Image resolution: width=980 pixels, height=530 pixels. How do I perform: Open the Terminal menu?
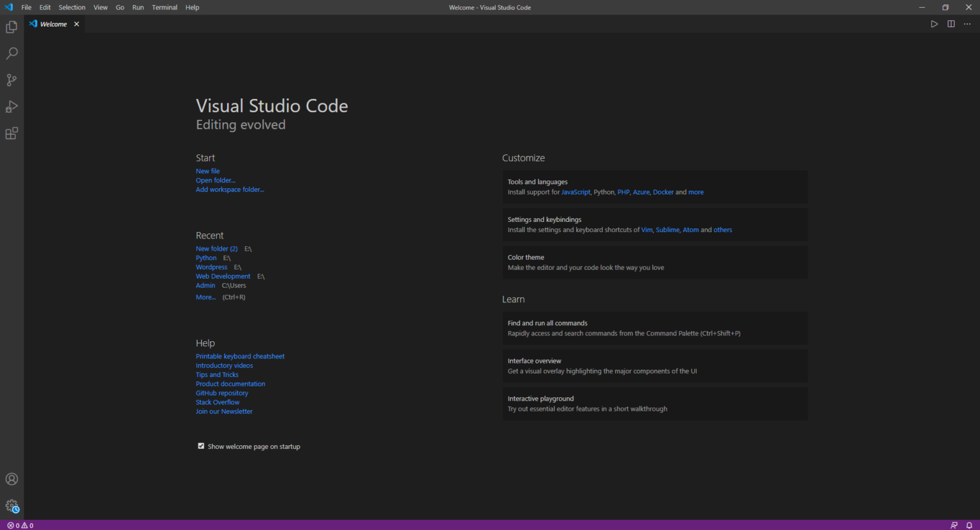pos(165,7)
